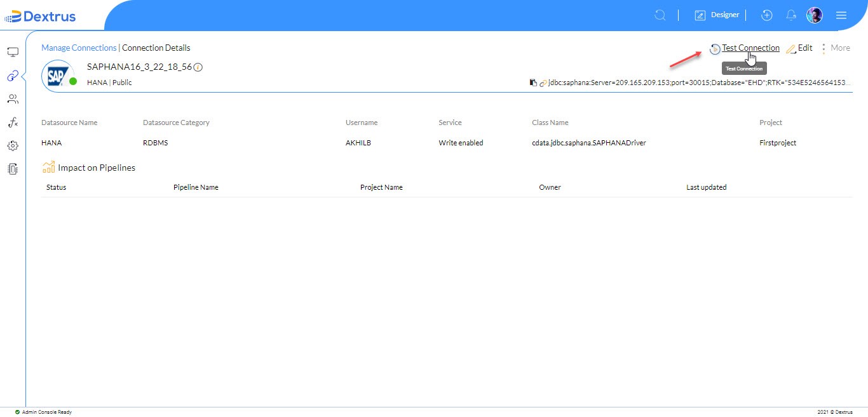The height and width of the screenshot is (417, 868).
Task: Click the jdbc:saphana connection string
Action: [700, 83]
